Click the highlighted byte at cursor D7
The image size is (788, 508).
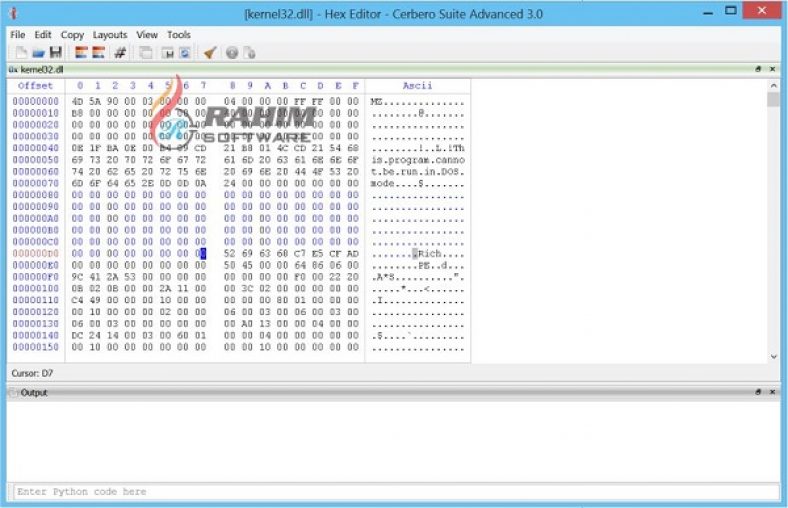pyautogui.click(x=201, y=253)
